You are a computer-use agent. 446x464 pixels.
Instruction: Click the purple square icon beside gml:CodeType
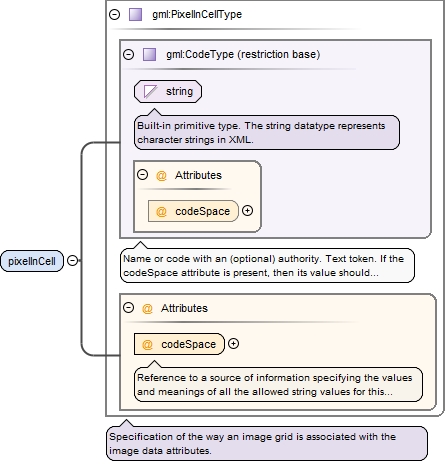coord(149,54)
